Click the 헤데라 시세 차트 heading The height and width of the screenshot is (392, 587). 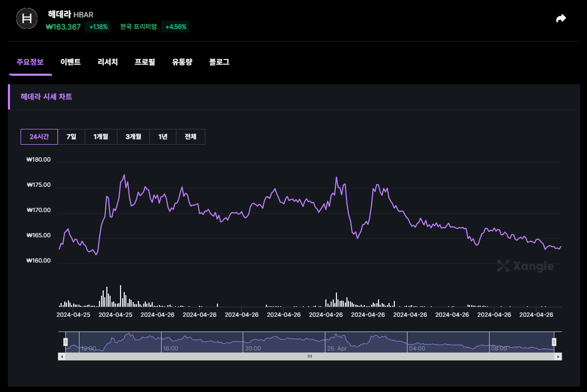click(x=46, y=96)
